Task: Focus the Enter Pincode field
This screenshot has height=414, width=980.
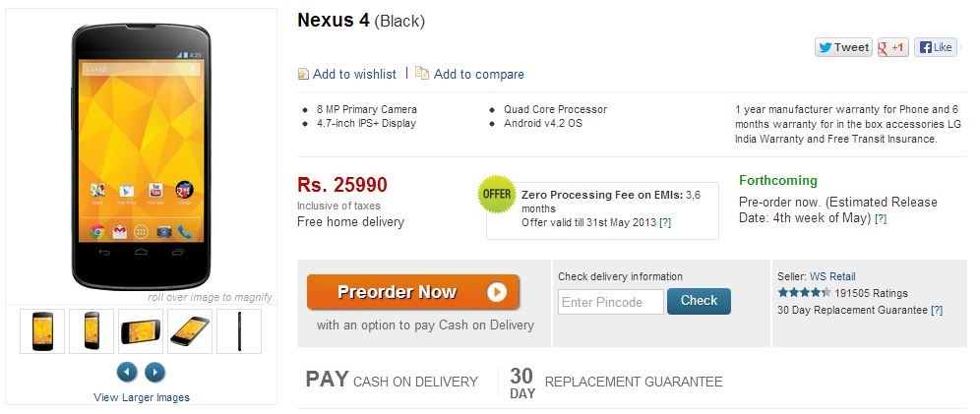Action: [x=611, y=302]
